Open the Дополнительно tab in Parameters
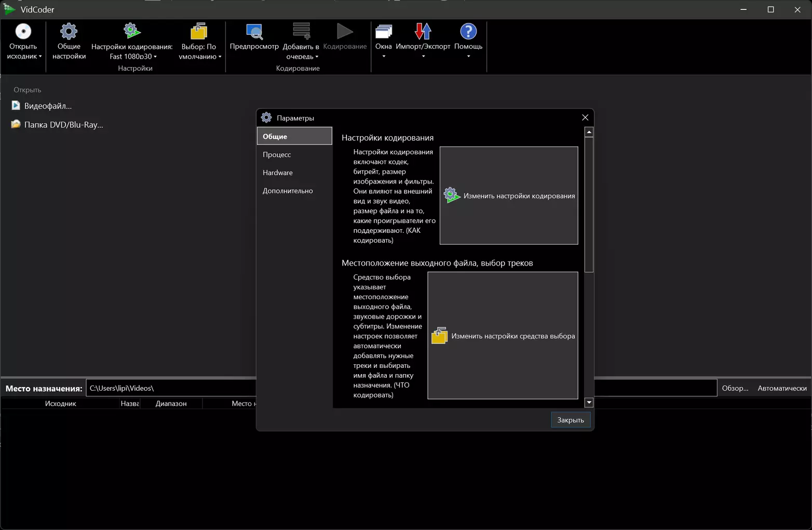812x530 pixels. pyautogui.click(x=288, y=191)
